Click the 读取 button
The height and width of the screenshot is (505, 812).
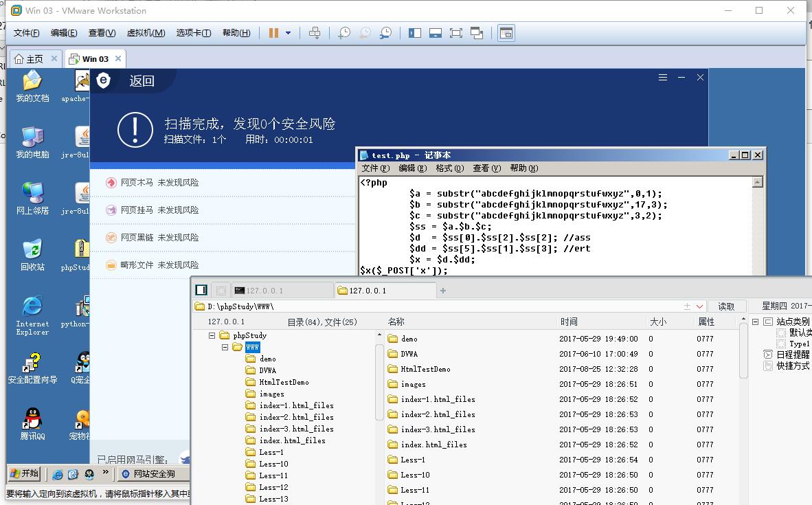pos(726,306)
